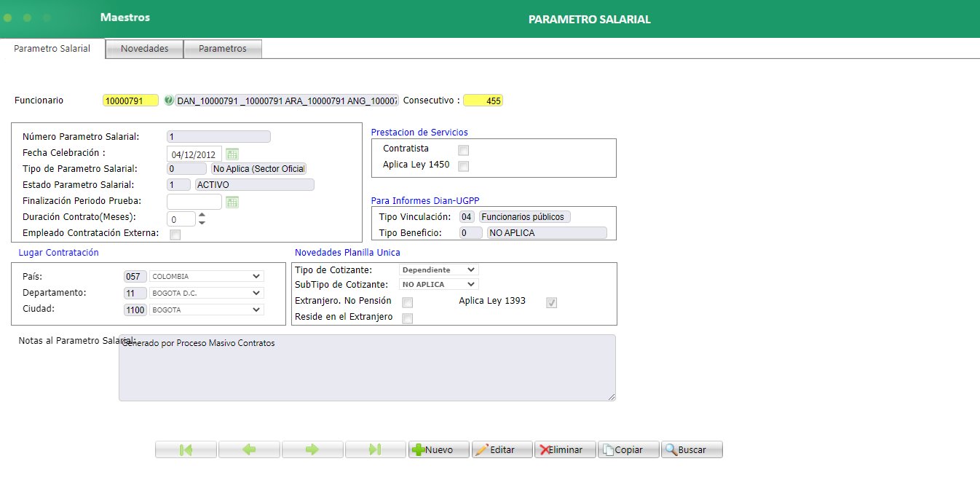Go to the previous record
The width and height of the screenshot is (980, 480).
(249, 449)
